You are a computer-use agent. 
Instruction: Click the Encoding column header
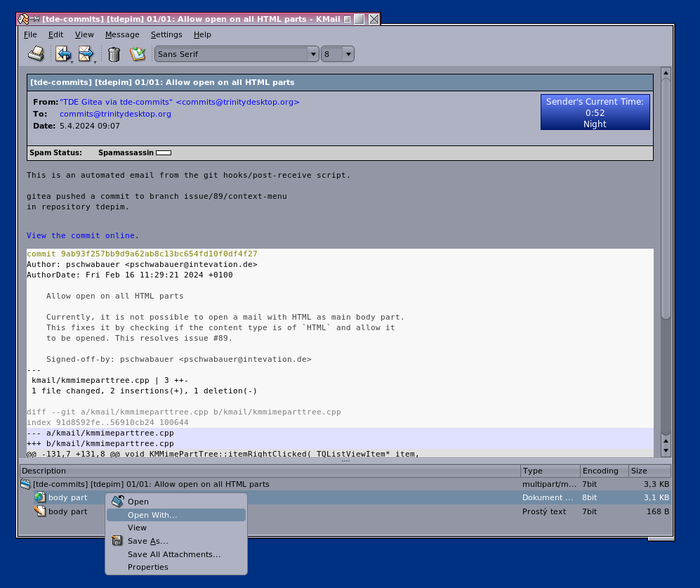point(600,470)
